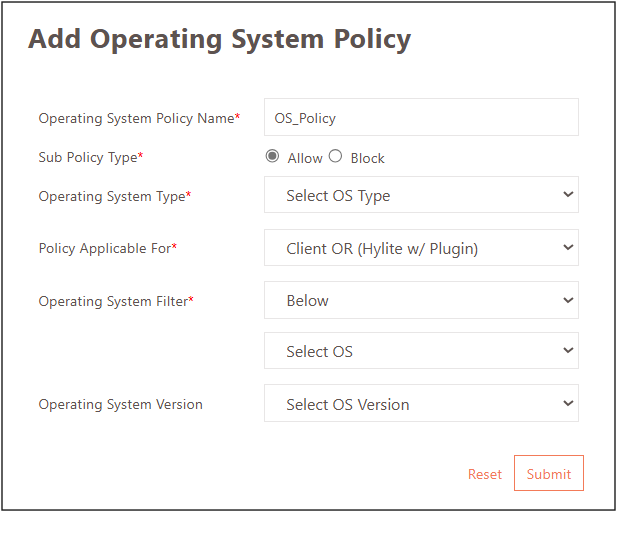Expand the Below filter dropdown
This screenshot has width=619, height=538.
420,300
